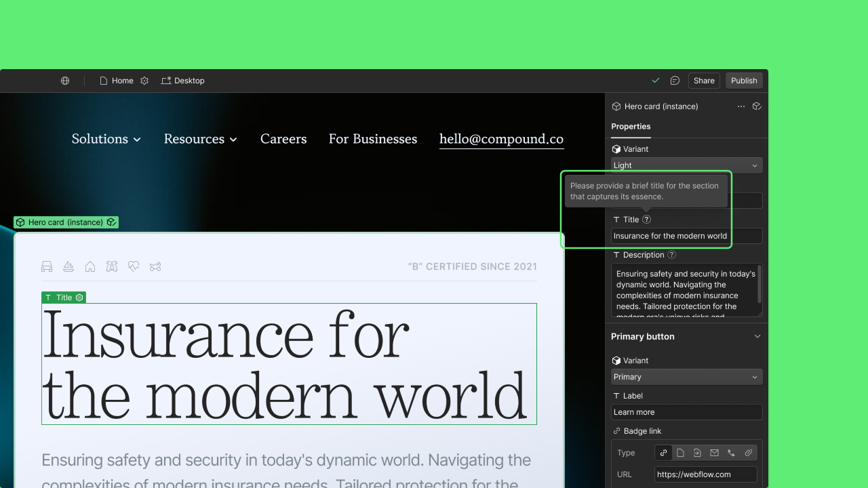The image size is (868, 488).
Task: Collapse the Primary button section
Action: coord(757,336)
